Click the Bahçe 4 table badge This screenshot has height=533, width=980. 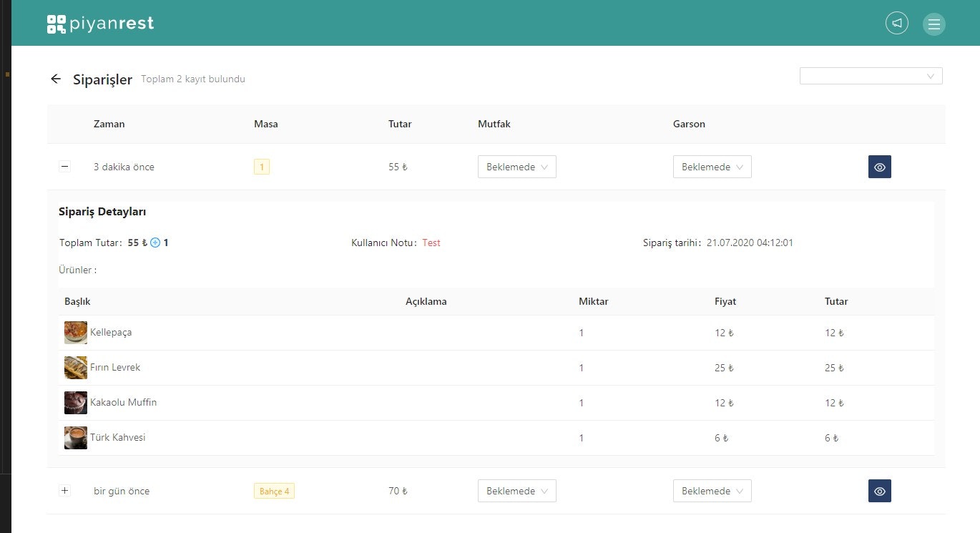coord(273,491)
